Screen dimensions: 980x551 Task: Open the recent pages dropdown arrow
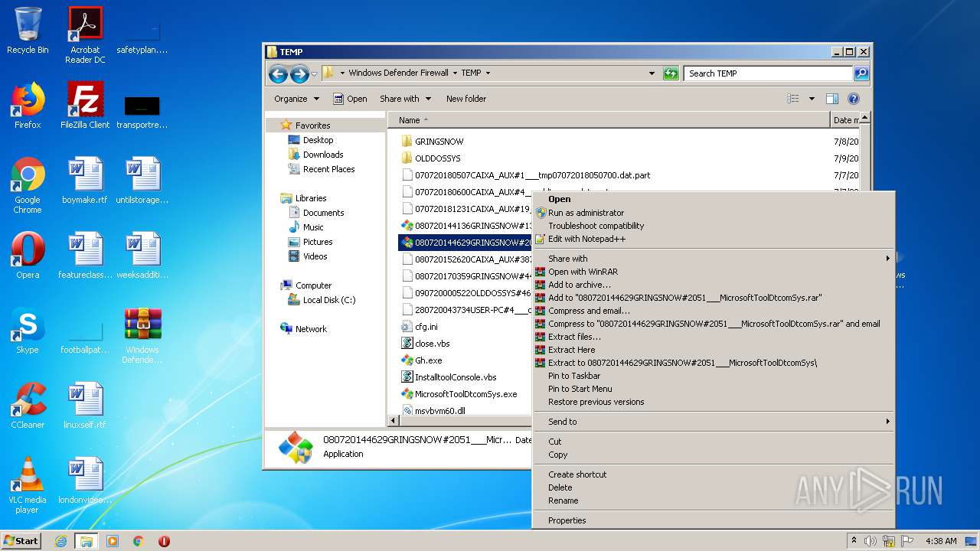314,73
